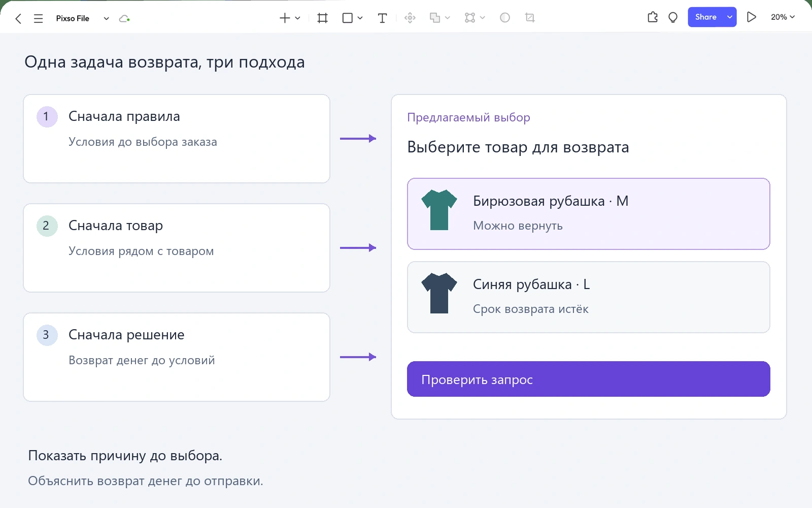Select the Text tool

click(383, 18)
